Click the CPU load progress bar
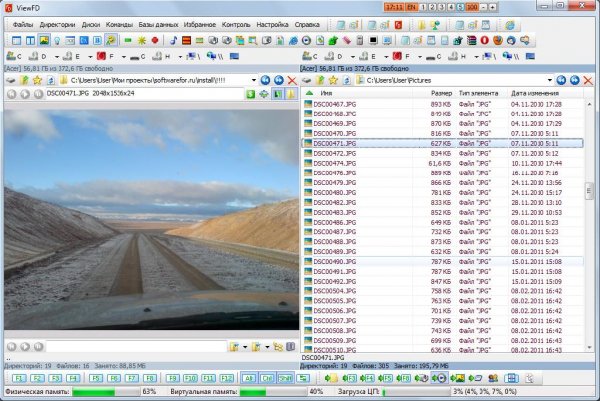This screenshot has width=600, height=401. coord(416,392)
